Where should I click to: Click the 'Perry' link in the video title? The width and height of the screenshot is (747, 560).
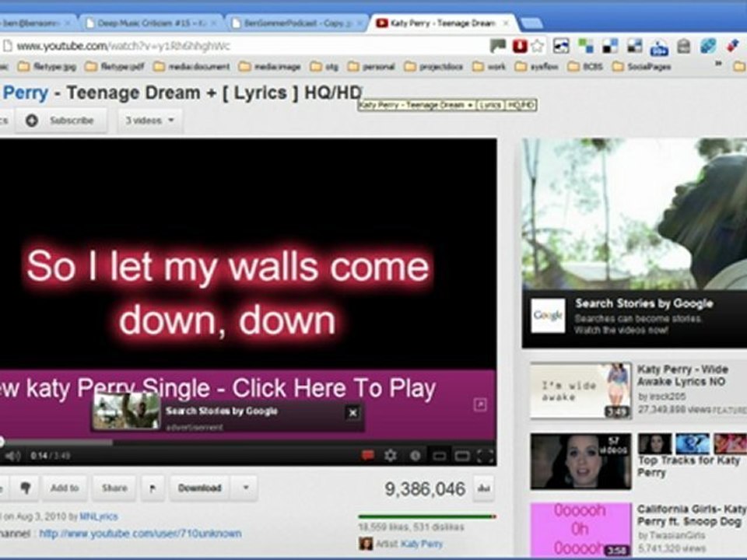(26, 93)
